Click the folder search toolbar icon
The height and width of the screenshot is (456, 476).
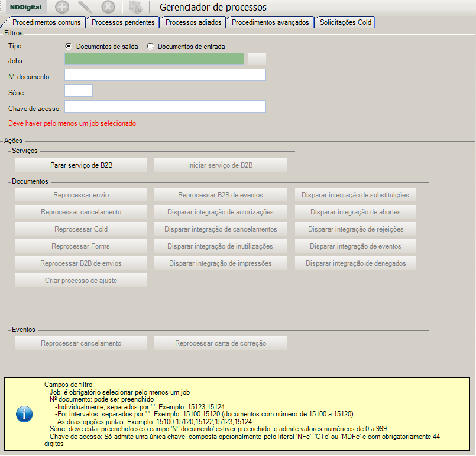coord(135,7)
